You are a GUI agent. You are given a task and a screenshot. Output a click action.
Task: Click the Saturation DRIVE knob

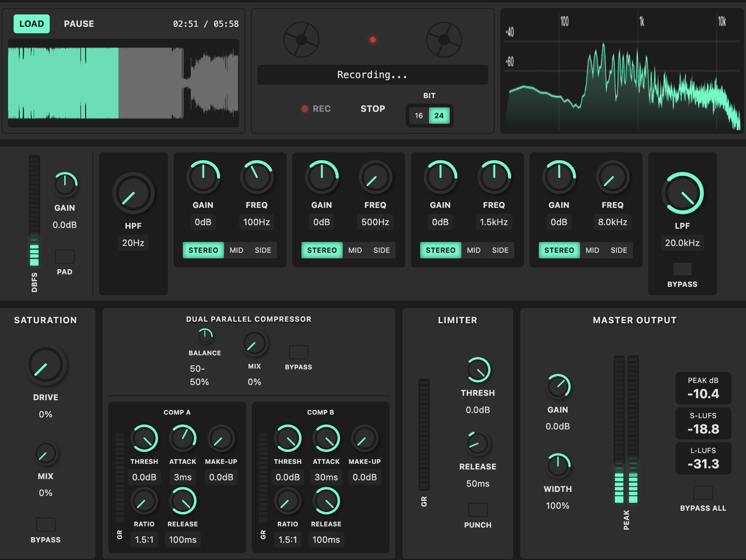pyautogui.click(x=46, y=365)
